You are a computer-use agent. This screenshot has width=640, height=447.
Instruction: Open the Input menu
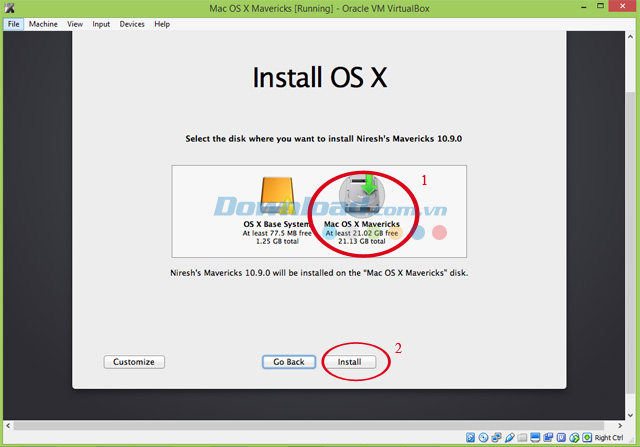click(x=101, y=24)
